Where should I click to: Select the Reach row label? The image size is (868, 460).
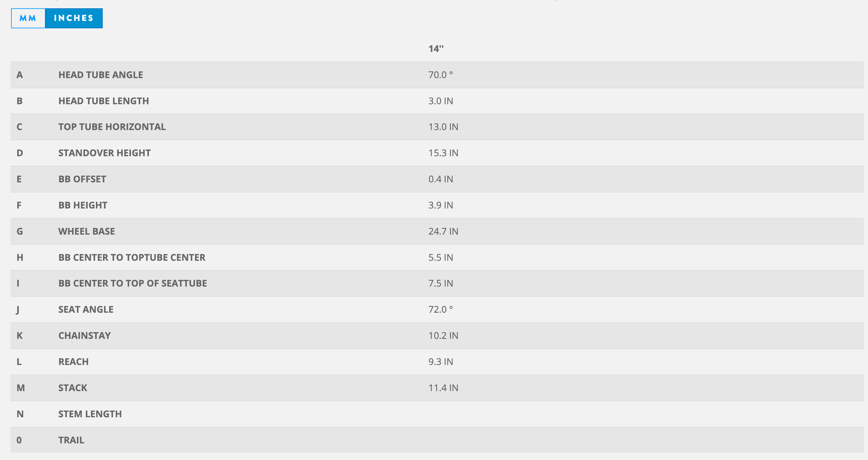pyautogui.click(x=74, y=362)
